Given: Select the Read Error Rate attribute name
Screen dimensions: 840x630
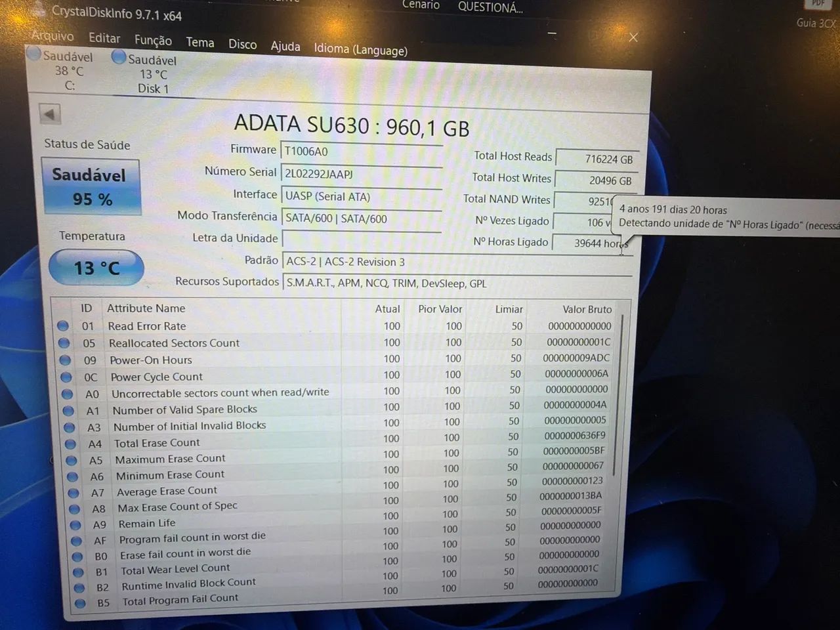Looking at the screenshot, I should point(147,325).
